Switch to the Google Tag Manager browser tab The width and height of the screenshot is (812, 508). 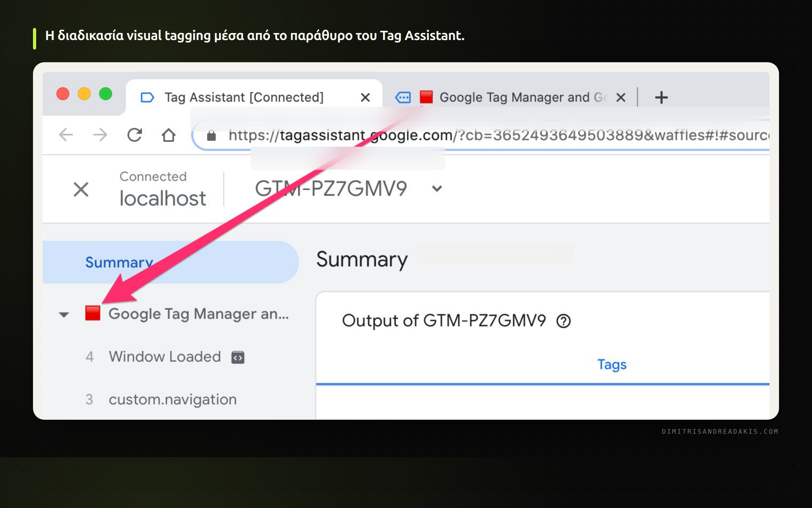(510, 97)
